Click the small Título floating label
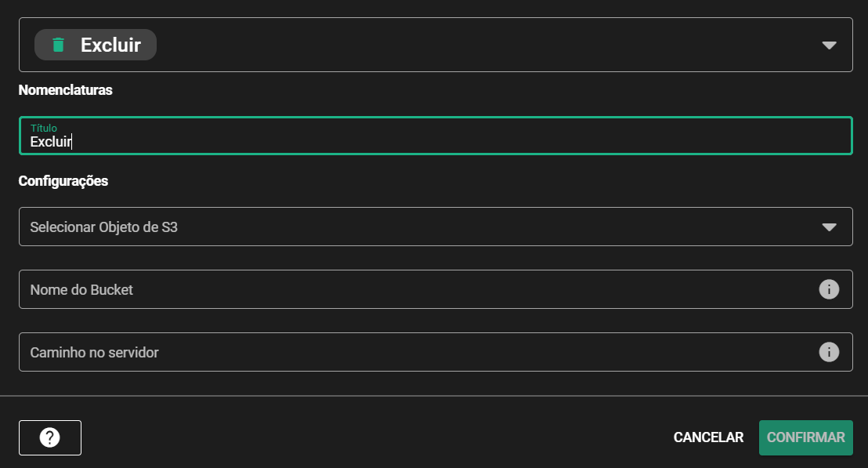Viewport: 868px width, 468px height. (44, 128)
